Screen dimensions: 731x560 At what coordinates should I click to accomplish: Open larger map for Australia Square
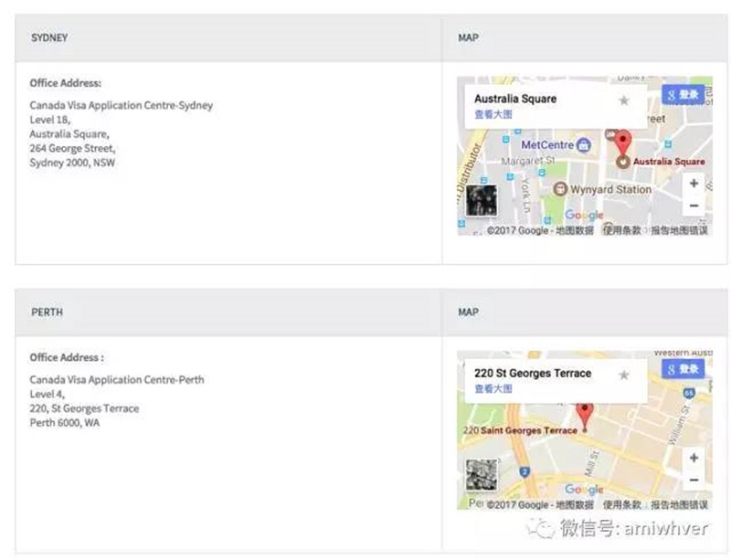[x=493, y=114]
